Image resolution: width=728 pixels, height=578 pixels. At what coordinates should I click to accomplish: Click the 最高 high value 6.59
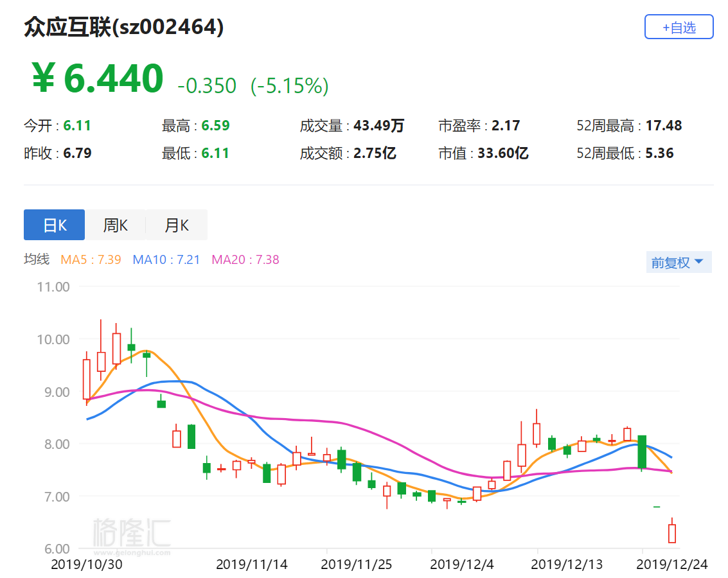click(x=215, y=125)
